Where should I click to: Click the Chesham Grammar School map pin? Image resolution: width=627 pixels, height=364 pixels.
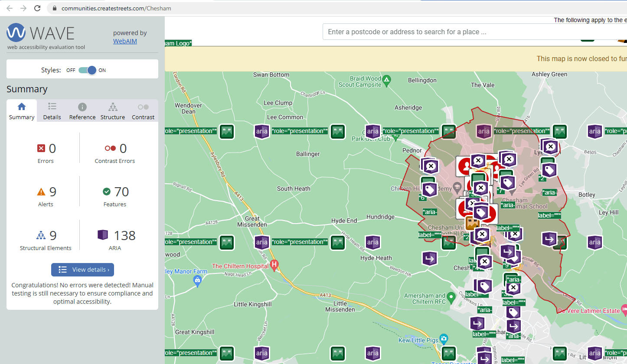[512, 191]
